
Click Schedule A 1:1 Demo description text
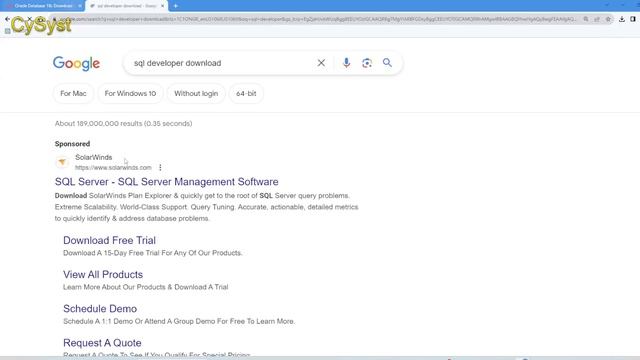pyautogui.click(x=179, y=321)
